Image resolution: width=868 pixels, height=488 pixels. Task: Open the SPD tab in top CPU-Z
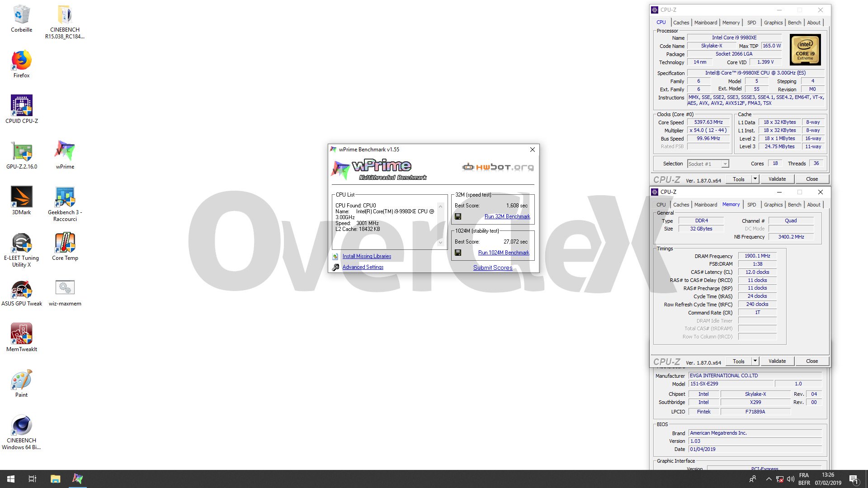click(x=751, y=23)
